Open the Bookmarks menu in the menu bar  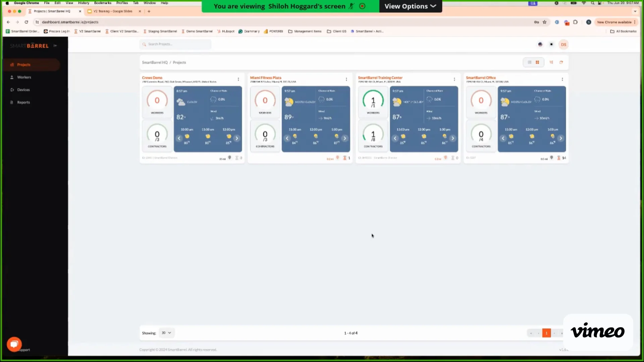tap(103, 3)
